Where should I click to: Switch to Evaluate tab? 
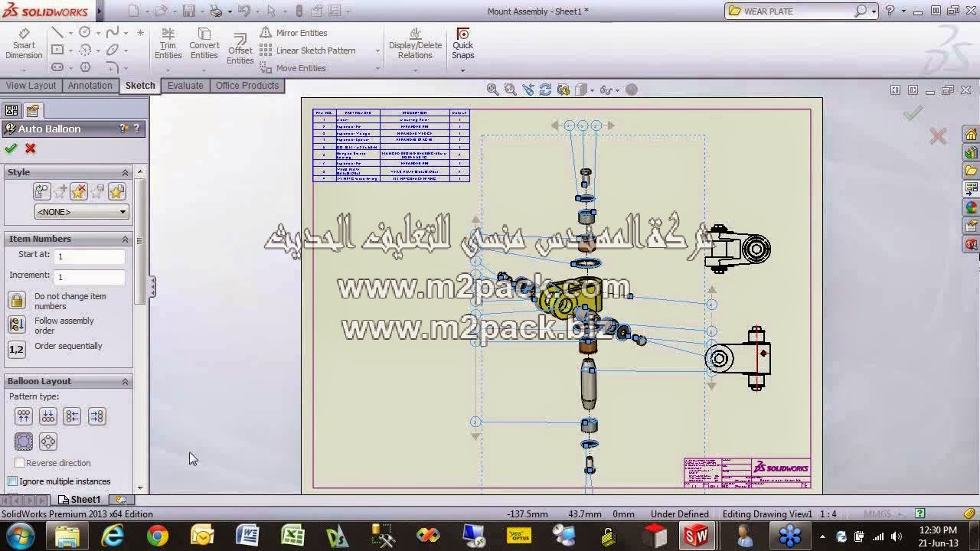pyautogui.click(x=185, y=86)
